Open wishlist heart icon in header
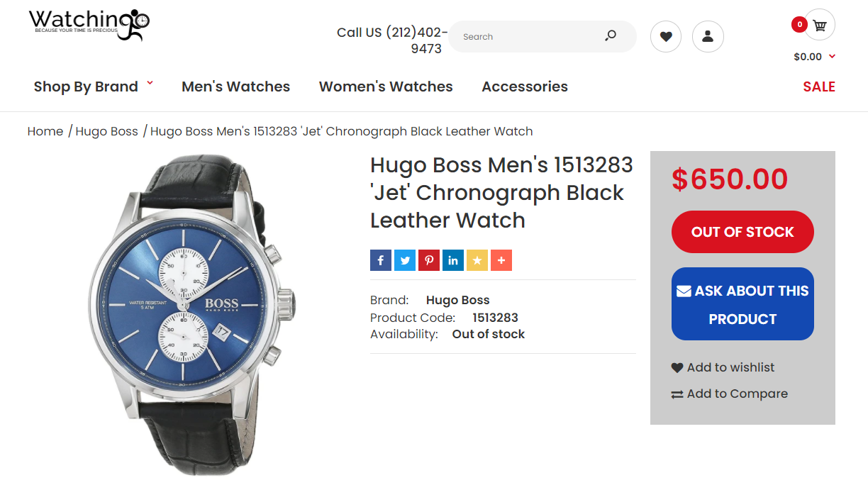 click(x=666, y=37)
